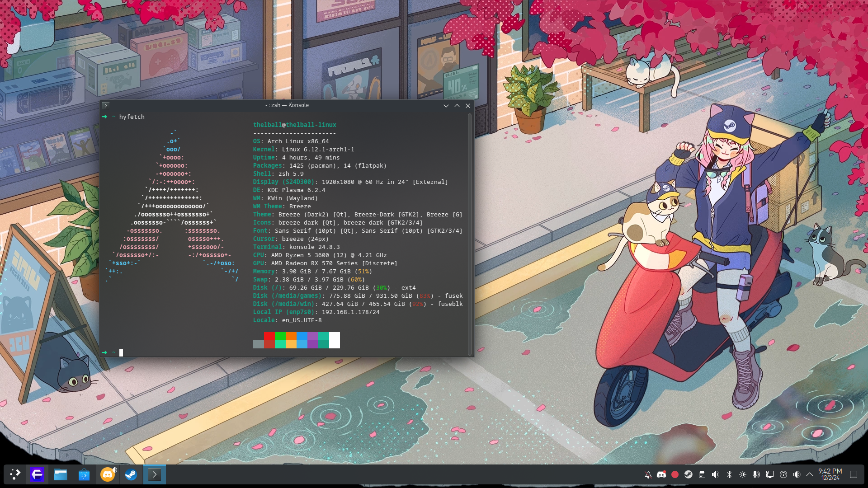Open Steam system tray icon

point(688,474)
